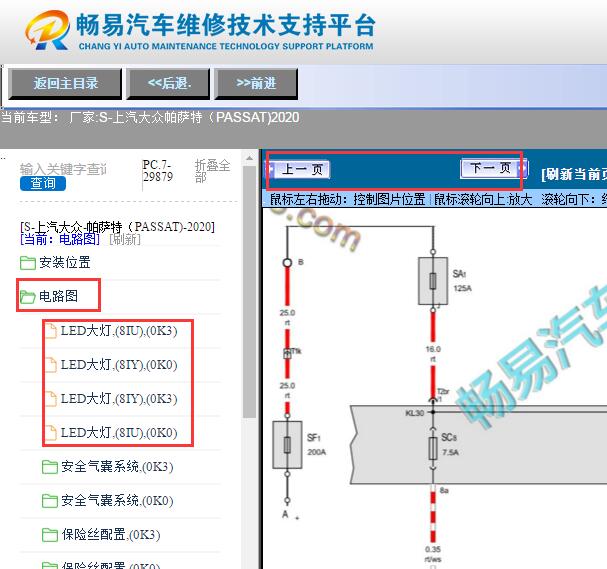
Task: Click document icon beside LED大灯,(8IU),(0K3)
Action: [51, 331]
